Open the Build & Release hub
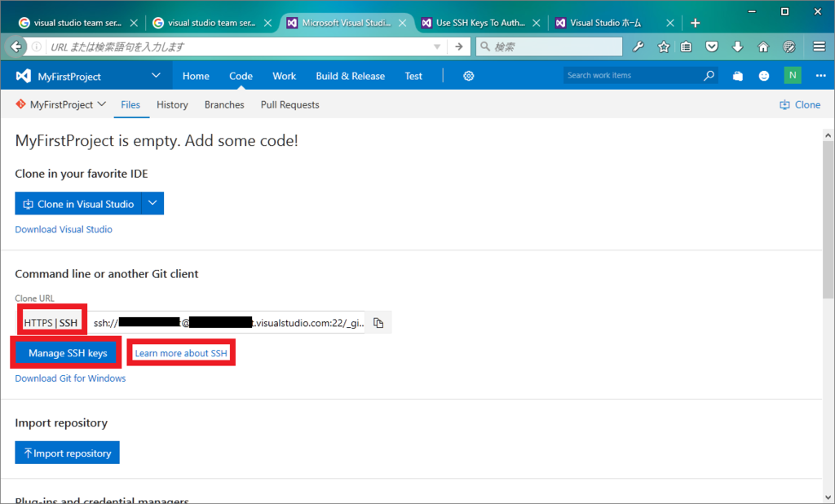The width and height of the screenshot is (835, 504). click(x=351, y=76)
